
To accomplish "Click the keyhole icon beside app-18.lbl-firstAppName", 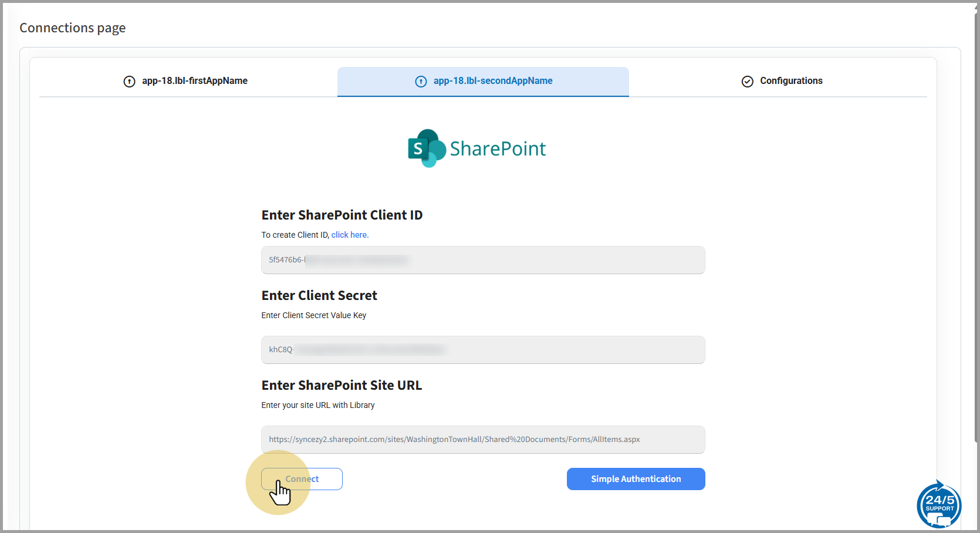I will [129, 82].
